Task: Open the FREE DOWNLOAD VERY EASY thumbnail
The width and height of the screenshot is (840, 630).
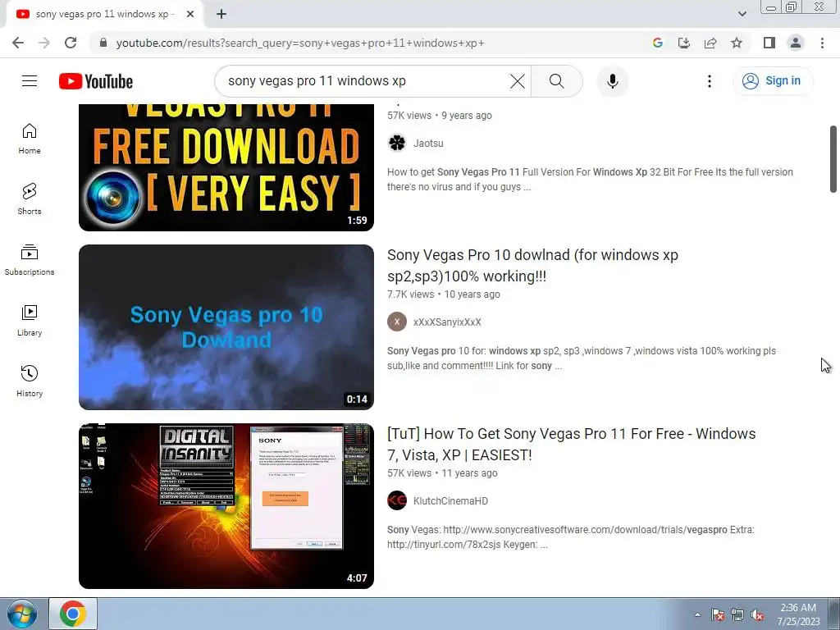Action: [x=226, y=167]
